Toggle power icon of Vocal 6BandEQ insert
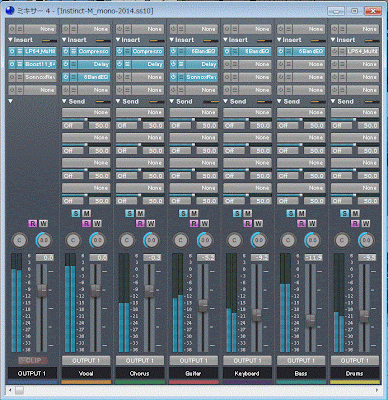This screenshot has height=400, width=388. click(66, 77)
